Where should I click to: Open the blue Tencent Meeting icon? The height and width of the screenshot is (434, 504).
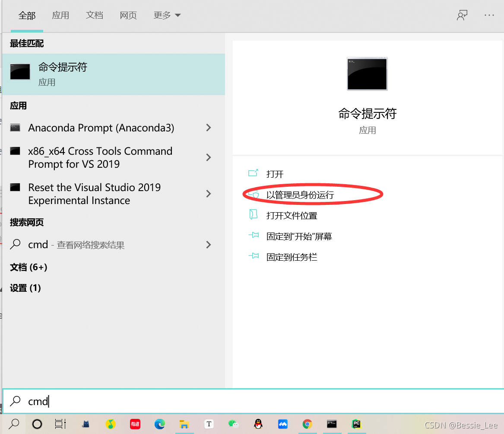pos(283,424)
